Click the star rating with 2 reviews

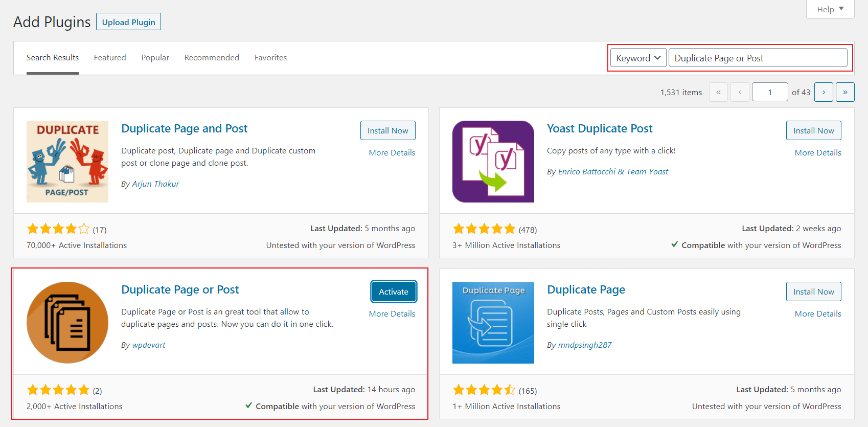[x=58, y=390]
